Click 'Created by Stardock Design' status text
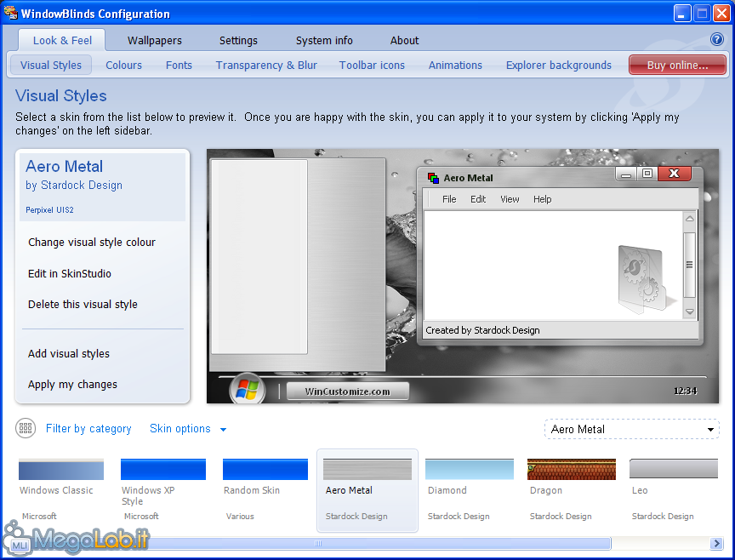This screenshot has height=560, width=735. tap(482, 329)
